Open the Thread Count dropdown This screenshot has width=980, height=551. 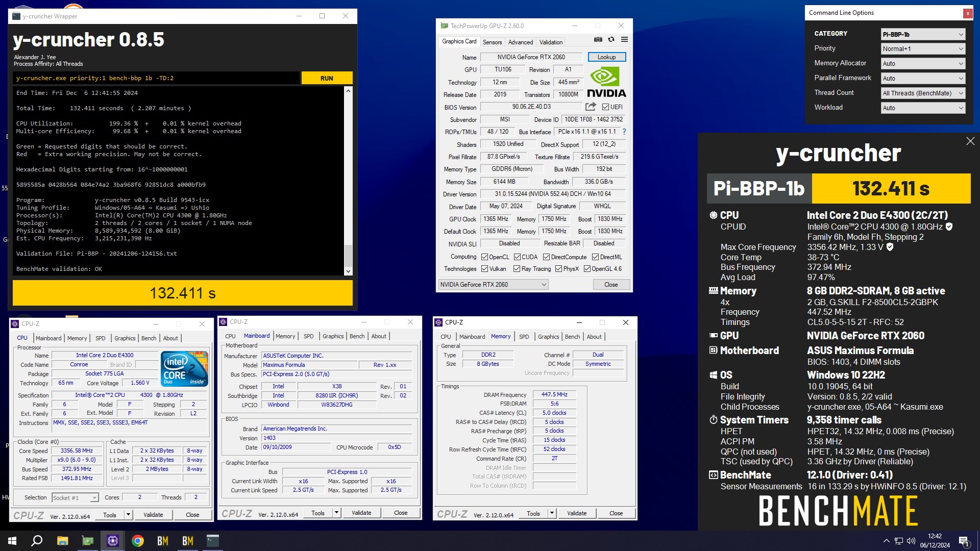click(x=923, y=93)
